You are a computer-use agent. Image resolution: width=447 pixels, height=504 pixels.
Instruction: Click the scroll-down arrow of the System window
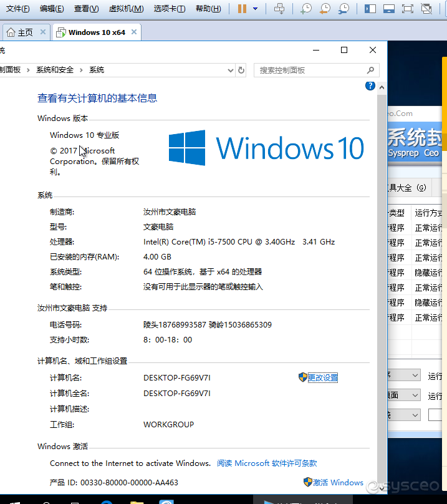382,488
